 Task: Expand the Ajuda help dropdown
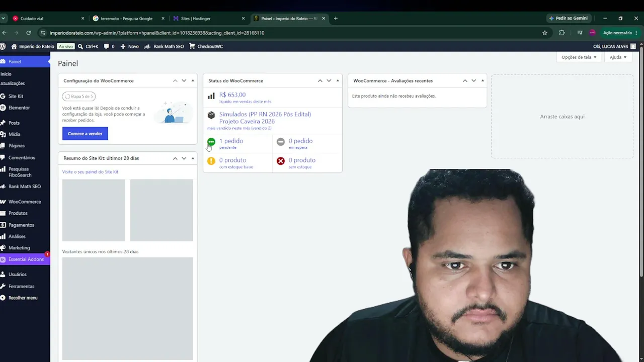[618, 57]
